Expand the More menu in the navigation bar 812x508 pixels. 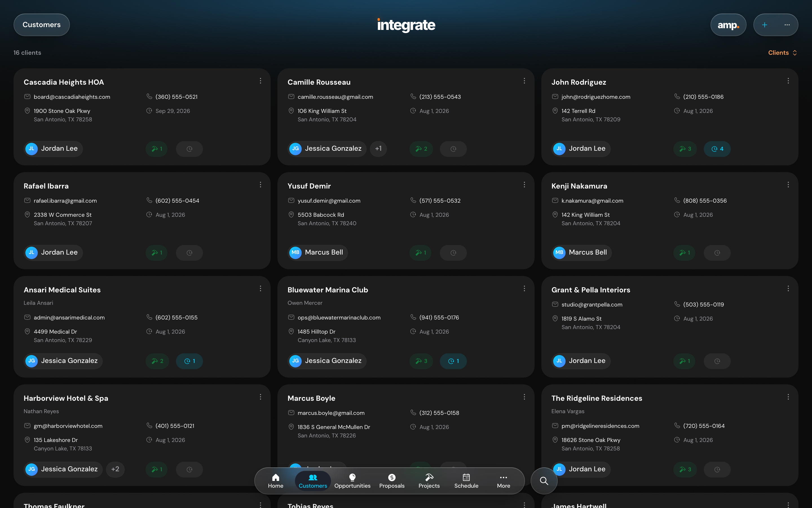click(x=503, y=481)
